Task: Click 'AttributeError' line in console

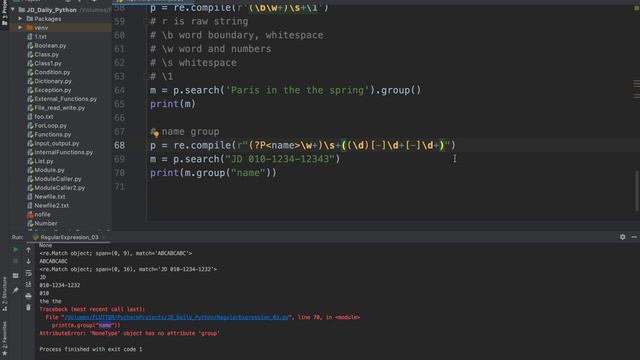Action: pos(129,333)
